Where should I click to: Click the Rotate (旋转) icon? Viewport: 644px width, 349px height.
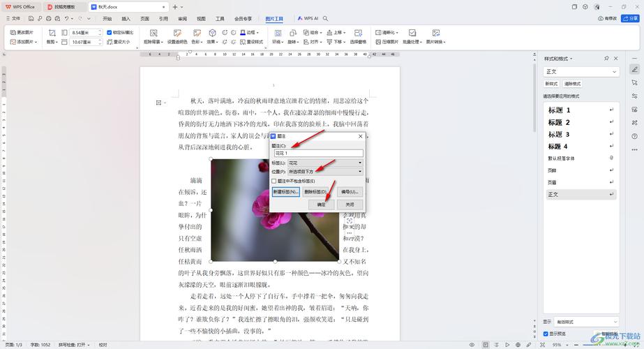[293, 33]
